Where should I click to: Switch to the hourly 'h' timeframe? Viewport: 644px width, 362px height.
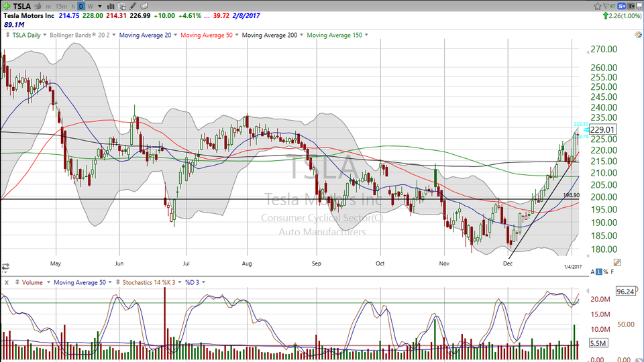click(x=73, y=7)
